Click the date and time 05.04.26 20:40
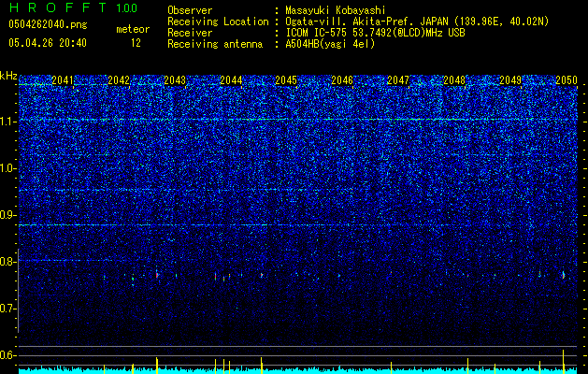Screen dimensions: 588x374 pyautogui.click(x=48, y=43)
